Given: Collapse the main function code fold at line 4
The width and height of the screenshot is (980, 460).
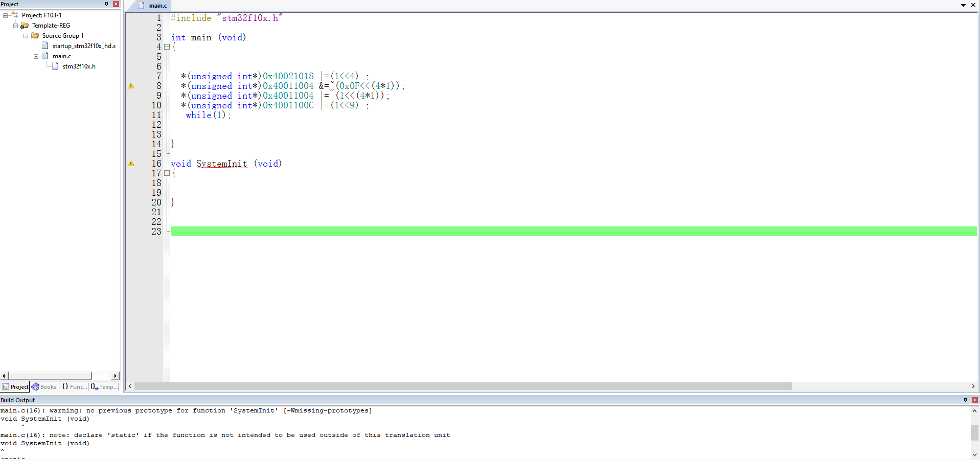Looking at the screenshot, I should point(167,47).
